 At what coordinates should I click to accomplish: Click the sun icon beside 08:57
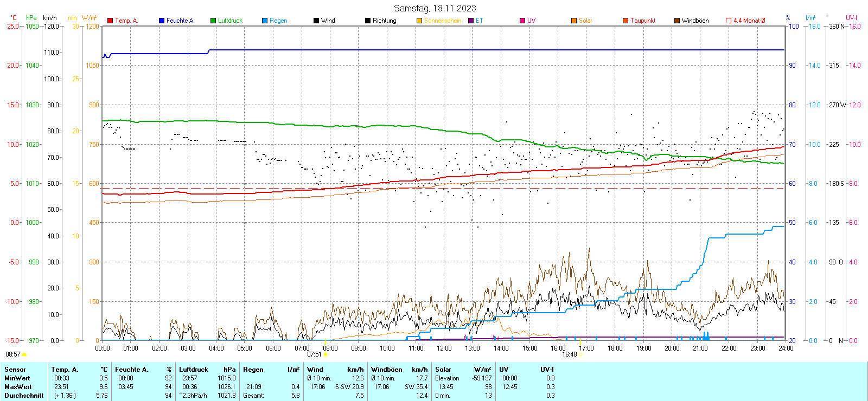[x=24, y=354]
